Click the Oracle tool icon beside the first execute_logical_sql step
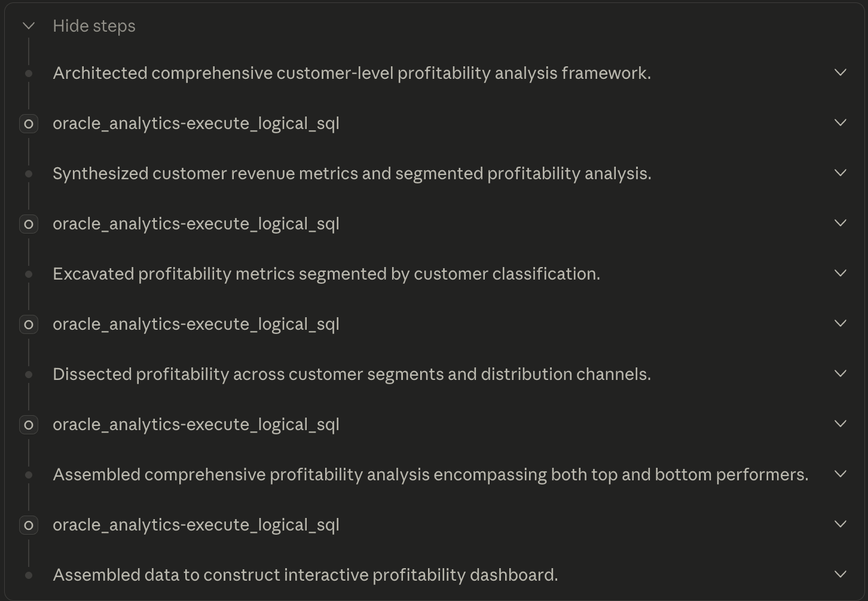The width and height of the screenshot is (868, 601). click(x=28, y=123)
